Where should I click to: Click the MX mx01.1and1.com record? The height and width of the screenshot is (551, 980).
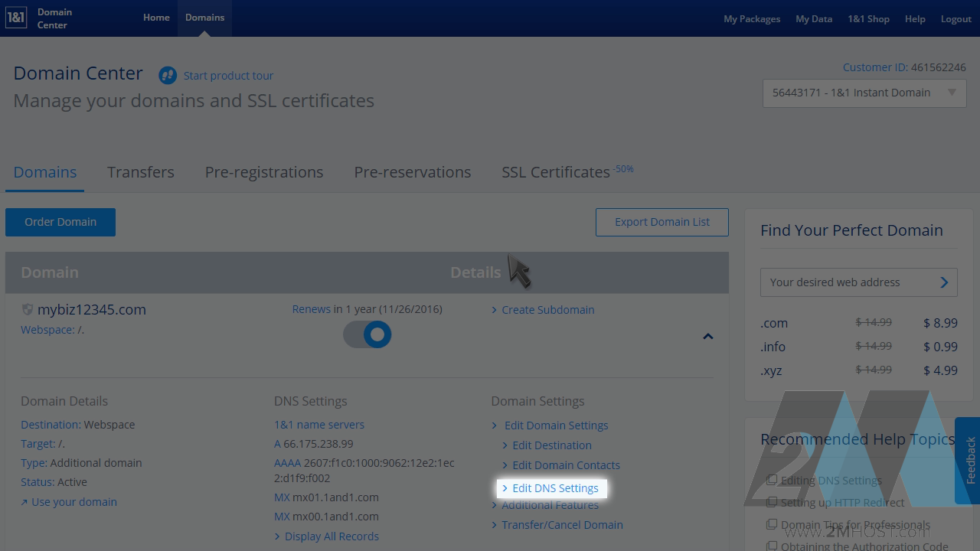tap(327, 497)
